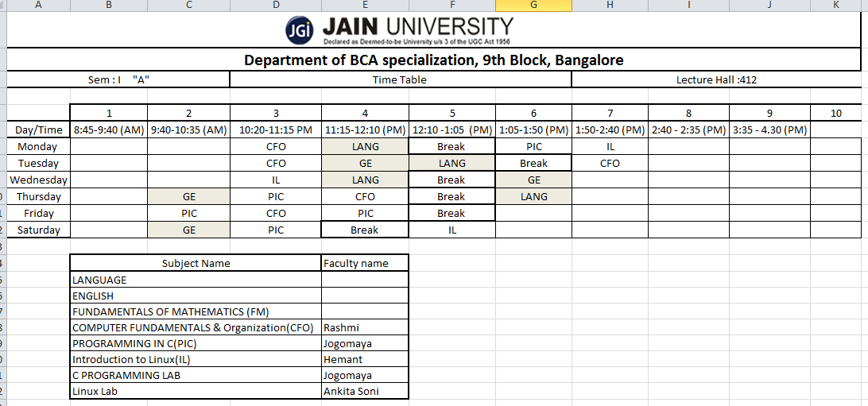The height and width of the screenshot is (406, 868).
Task: Select column header C
Action: 188,5
